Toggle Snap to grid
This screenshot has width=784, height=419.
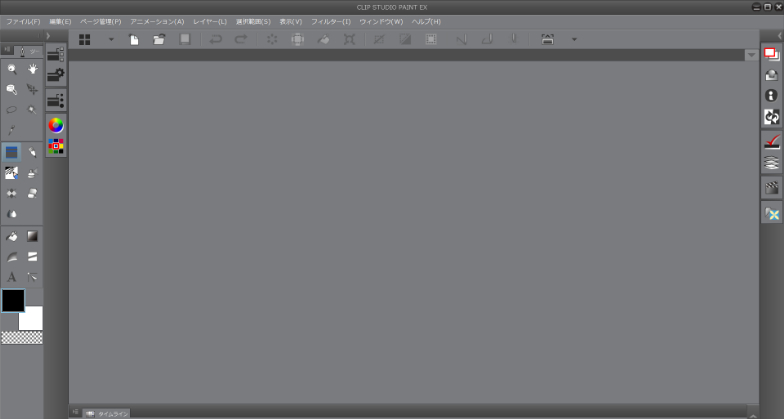click(514, 40)
